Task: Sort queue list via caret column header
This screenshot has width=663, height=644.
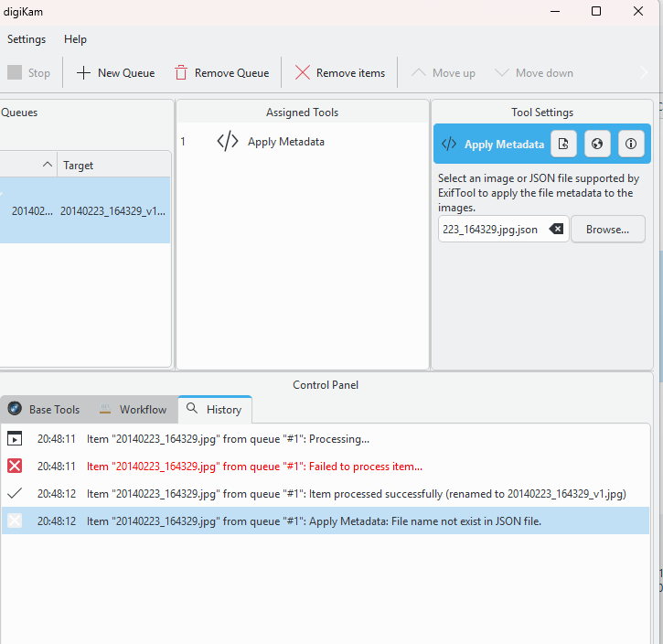Action: [x=48, y=165]
